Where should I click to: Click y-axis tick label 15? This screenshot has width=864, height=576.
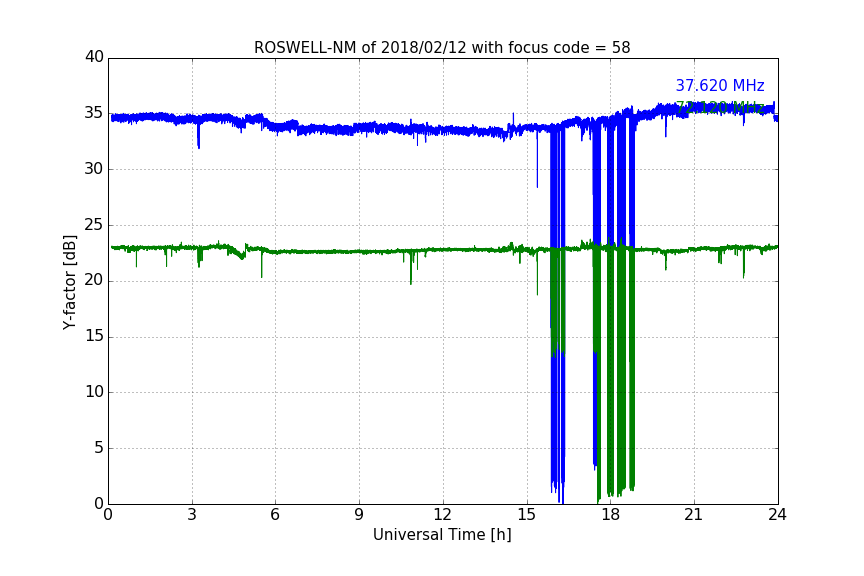[94, 336]
